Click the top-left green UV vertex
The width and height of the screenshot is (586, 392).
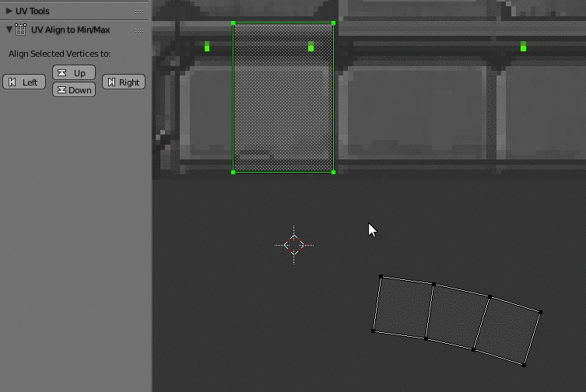233,23
